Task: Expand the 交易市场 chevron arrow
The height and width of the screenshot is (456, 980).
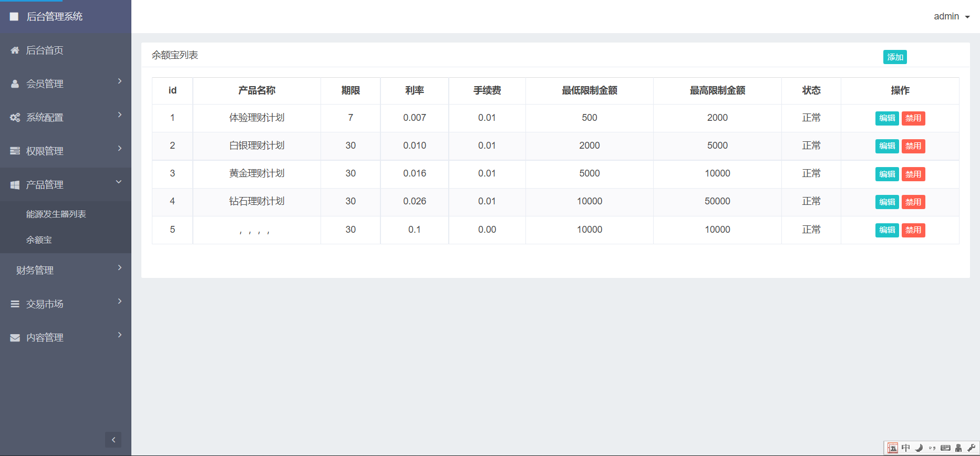Action: click(120, 301)
